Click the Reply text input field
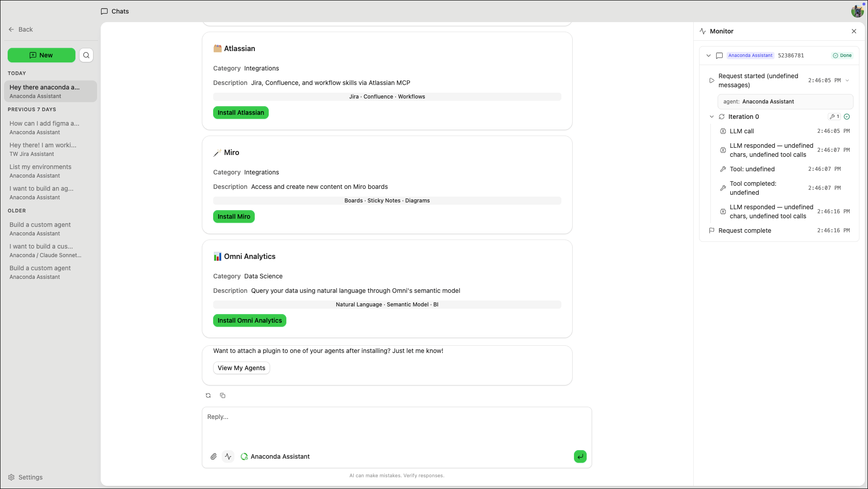 [397, 427]
